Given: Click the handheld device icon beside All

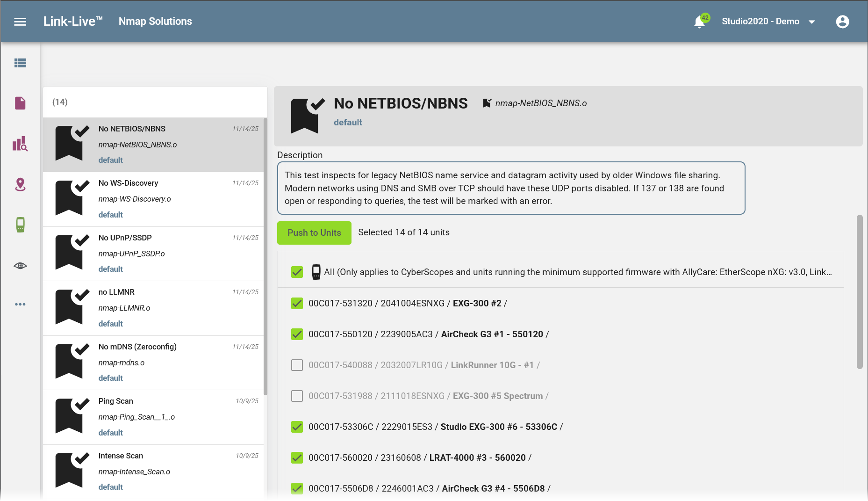Looking at the screenshot, I should pos(316,272).
